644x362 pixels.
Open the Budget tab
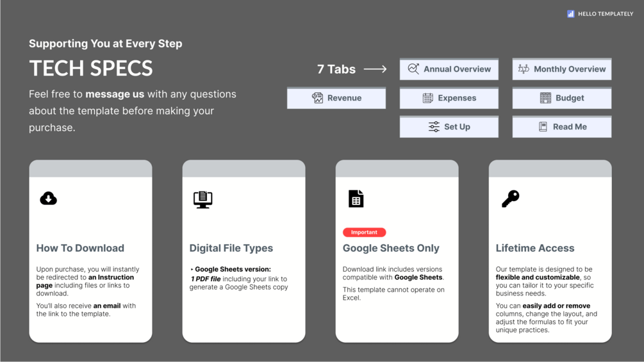click(562, 97)
